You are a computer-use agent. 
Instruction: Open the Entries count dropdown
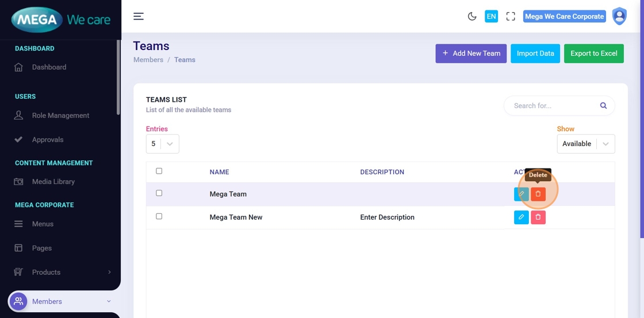coord(163,144)
